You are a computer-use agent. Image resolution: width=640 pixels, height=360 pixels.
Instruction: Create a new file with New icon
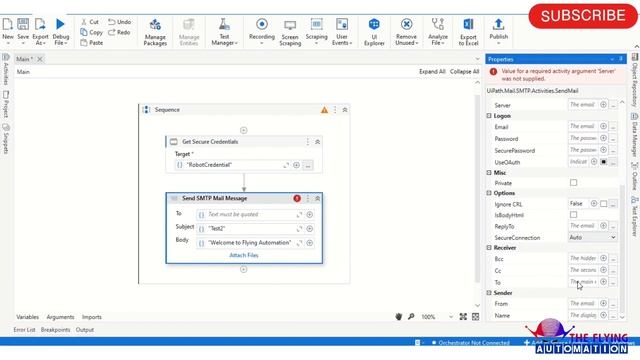click(x=8, y=31)
